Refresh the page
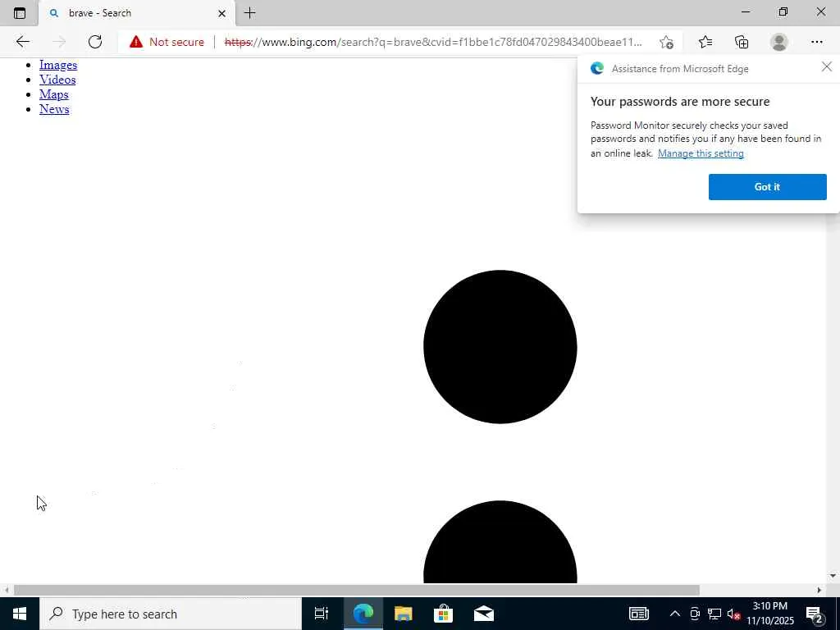 pyautogui.click(x=95, y=42)
